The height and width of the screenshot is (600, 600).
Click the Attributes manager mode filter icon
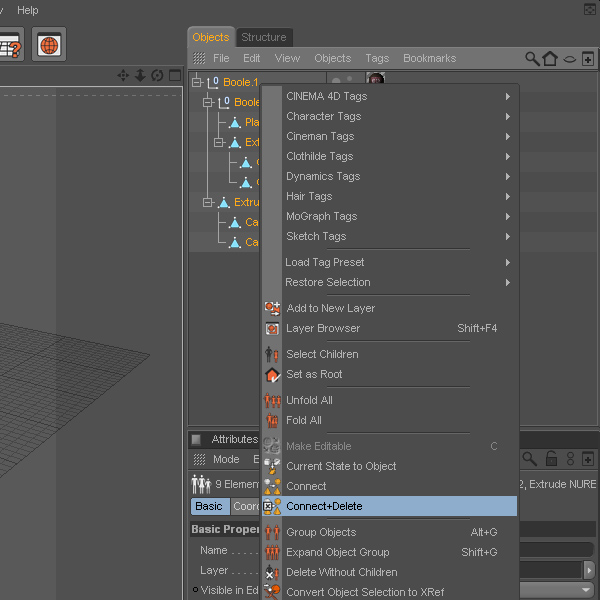click(570, 458)
